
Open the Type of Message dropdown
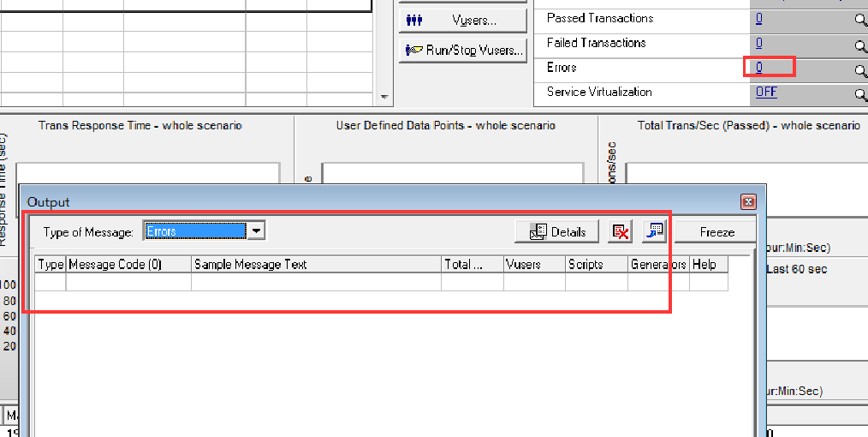tap(256, 230)
